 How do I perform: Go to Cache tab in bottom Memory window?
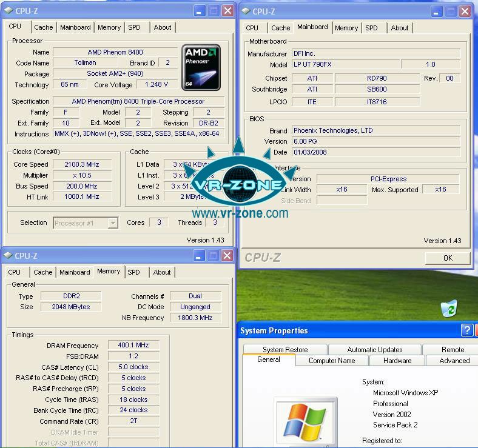(x=42, y=272)
